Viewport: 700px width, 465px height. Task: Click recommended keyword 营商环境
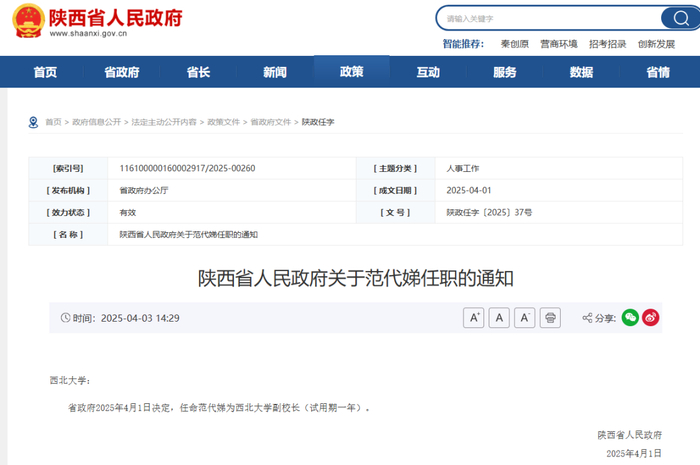[559, 44]
